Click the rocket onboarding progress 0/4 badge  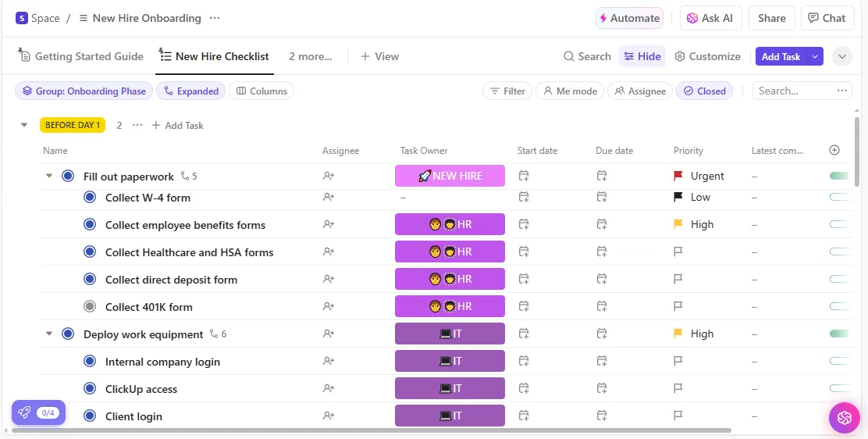tap(39, 412)
